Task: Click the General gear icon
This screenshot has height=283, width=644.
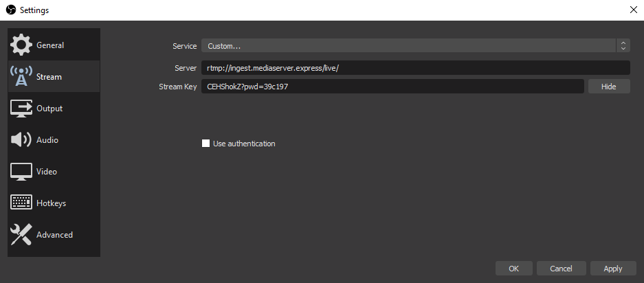Action: 21,45
